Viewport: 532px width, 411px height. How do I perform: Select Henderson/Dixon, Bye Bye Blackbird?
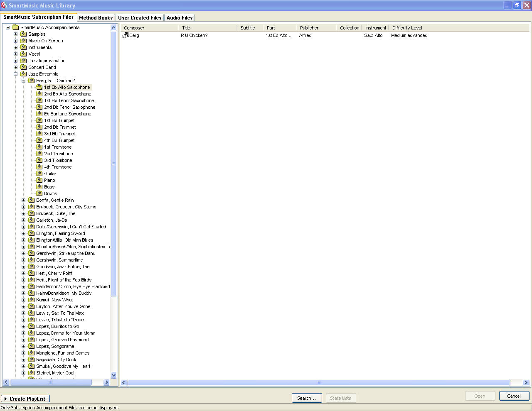tap(73, 286)
